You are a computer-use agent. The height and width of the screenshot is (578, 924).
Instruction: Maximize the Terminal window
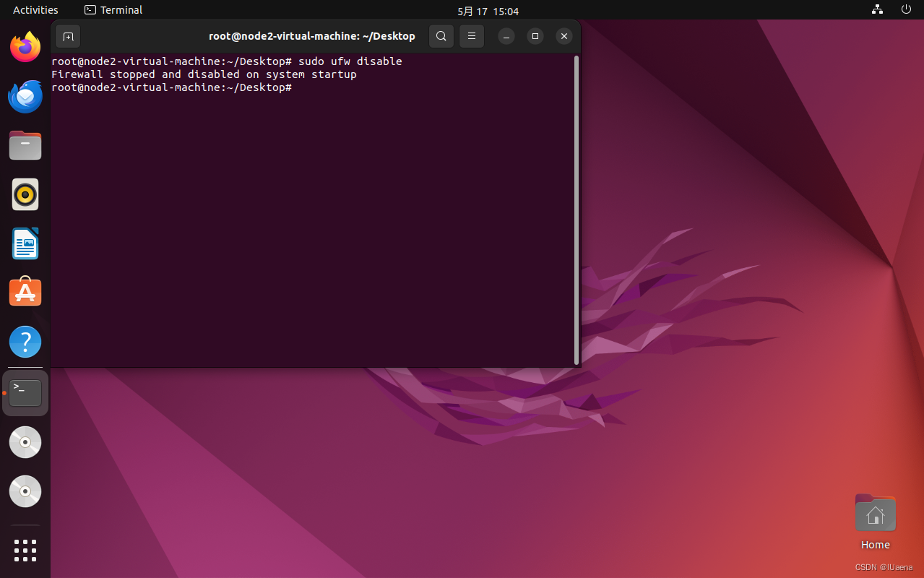(x=535, y=36)
